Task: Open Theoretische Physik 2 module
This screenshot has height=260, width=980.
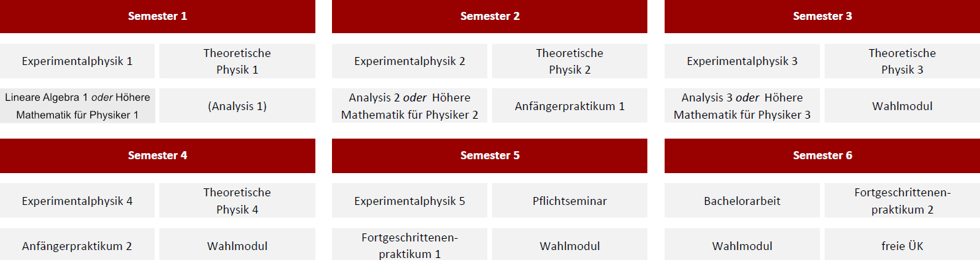Action: point(570,61)
